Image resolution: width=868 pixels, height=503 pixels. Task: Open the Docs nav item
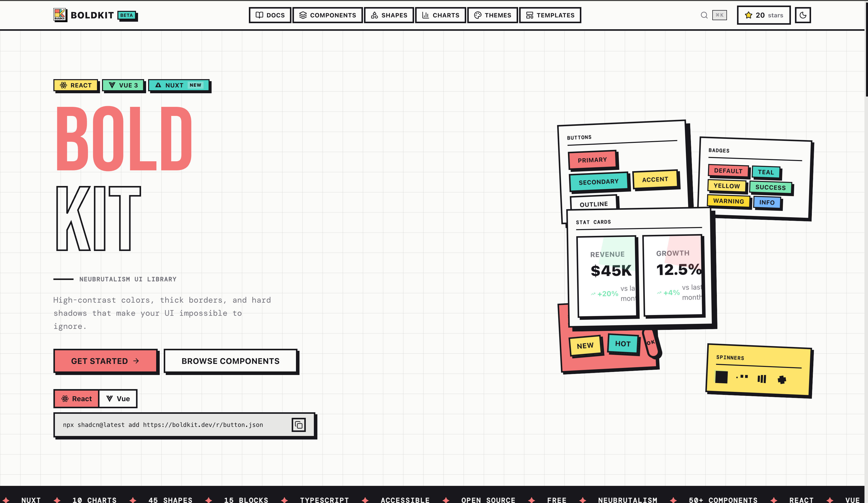[x=270, y=15]
